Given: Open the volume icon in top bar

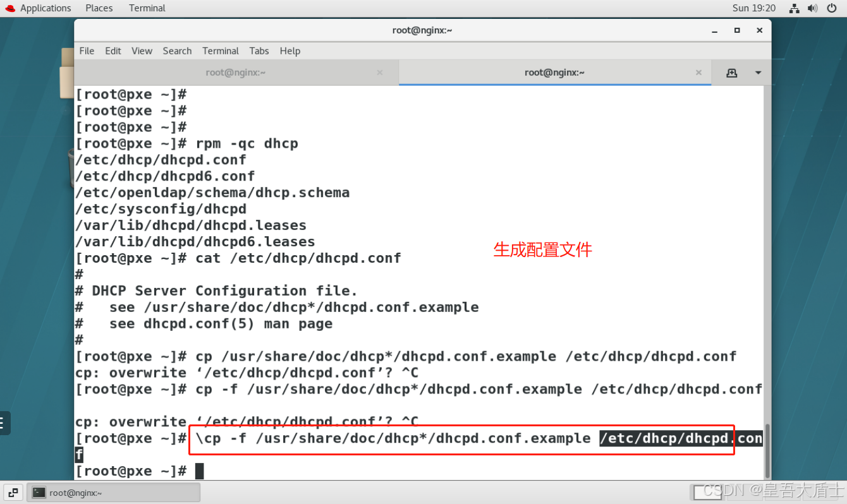Looking at the screenshot, I should [x=813, y=8].
